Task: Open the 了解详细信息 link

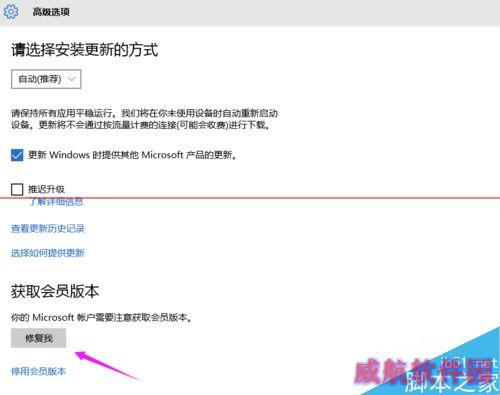Action: click(56, 202)
